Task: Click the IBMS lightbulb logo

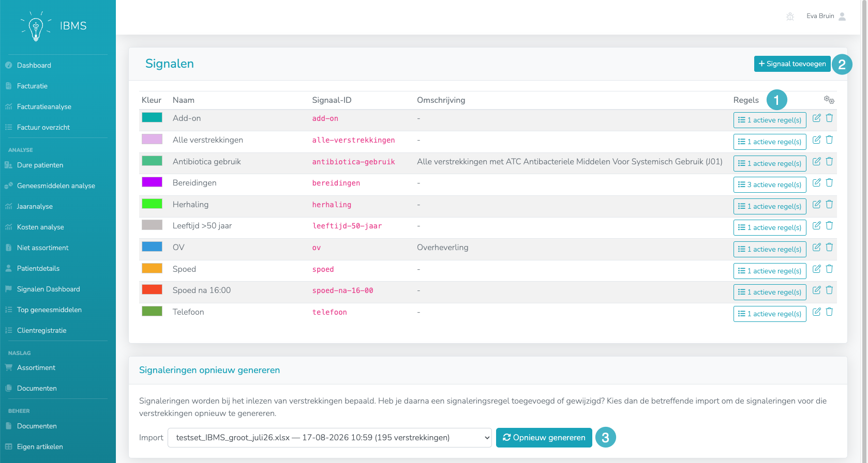Action: [36, 27]
